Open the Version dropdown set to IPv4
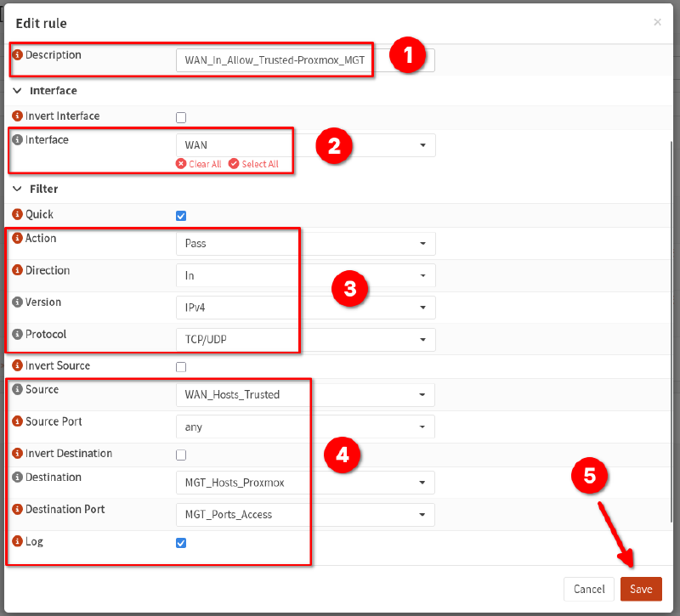 [x=306, y=308]
